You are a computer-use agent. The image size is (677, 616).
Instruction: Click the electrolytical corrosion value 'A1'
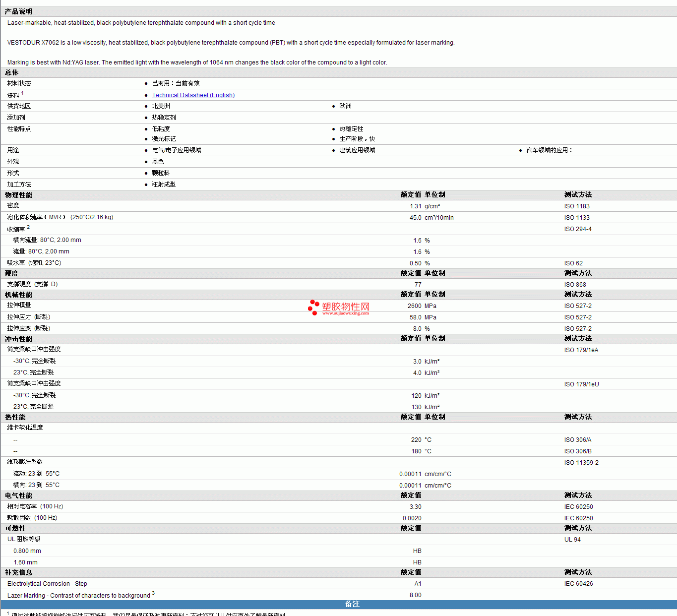point(418,584)
